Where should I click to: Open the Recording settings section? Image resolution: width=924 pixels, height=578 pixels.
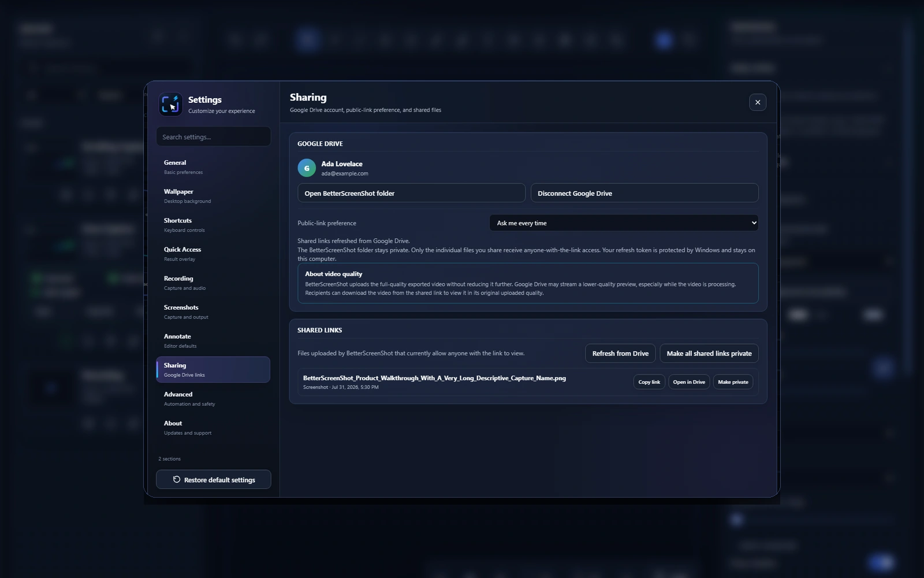tap(213, 283)
